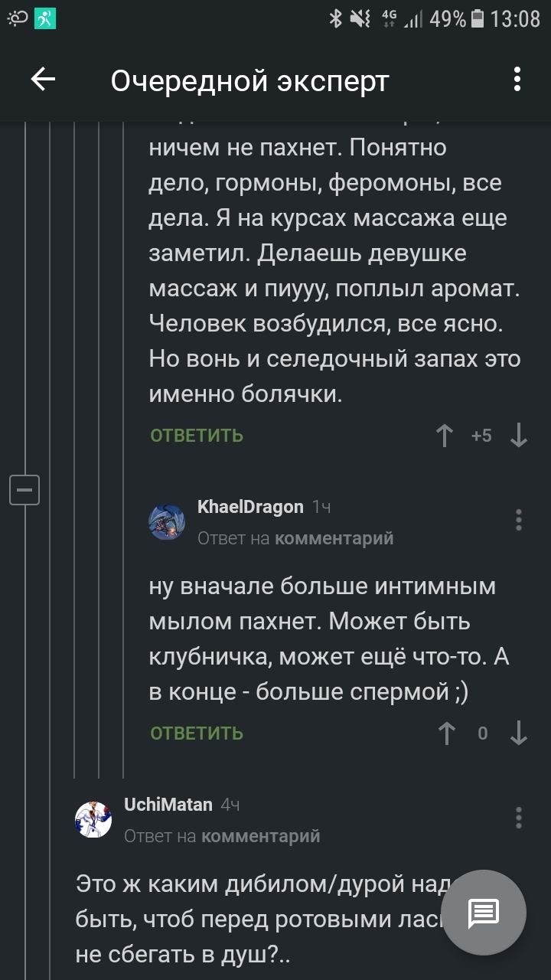Collapse the comment thread with minus box

tap(24, 489)
